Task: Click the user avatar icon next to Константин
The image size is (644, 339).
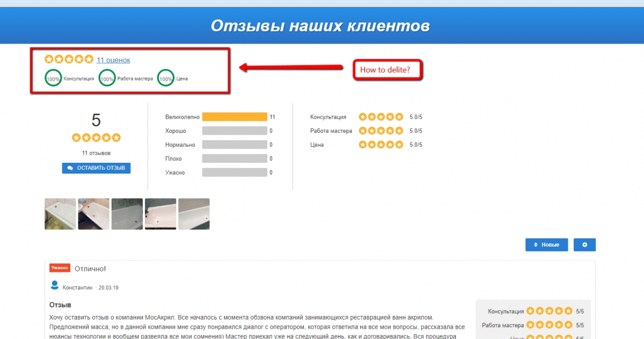Action: click(54, 285)
